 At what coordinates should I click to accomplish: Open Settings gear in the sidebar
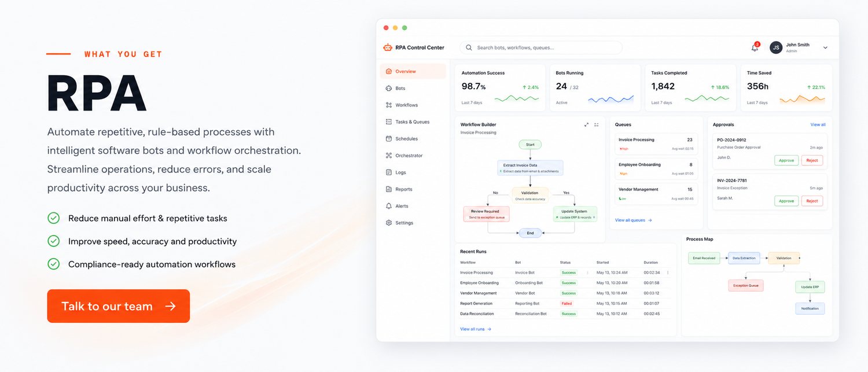pos(389,223)
